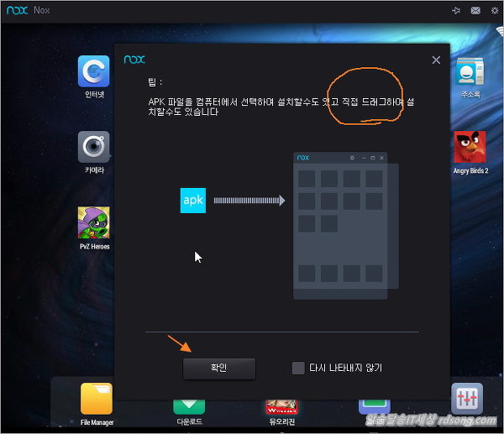Image resolution: width=504 pixels, height=434 pixels.
Task: Click the 확인 confirm button
Action: 219,369
